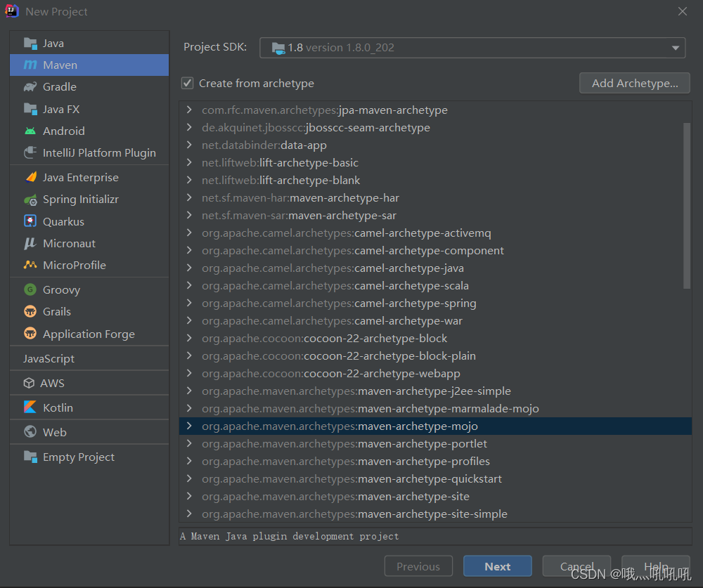The height and width of the screenshot is (588, 703).
Task: Click the Grails icon
Action: 30,311
